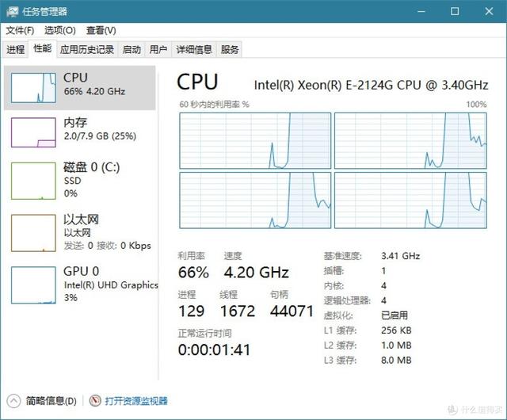Select the 磁盘 0 (C:) graph thumbnail
Image resolution: width=507 pixels, height=420 pixels.
pyautogui.click(x=33, y=181)
